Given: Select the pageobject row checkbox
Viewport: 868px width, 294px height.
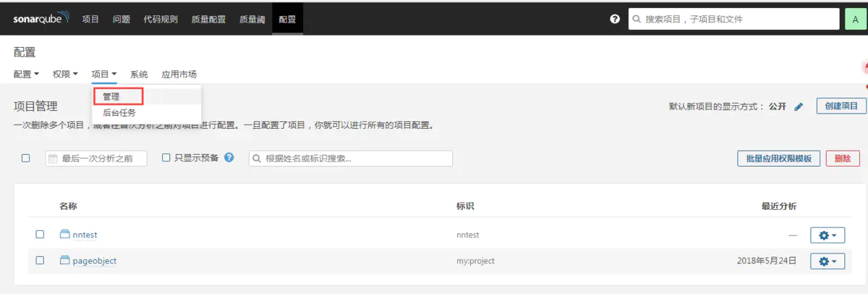Looking at the screenshot, I should tap(41, 260).
